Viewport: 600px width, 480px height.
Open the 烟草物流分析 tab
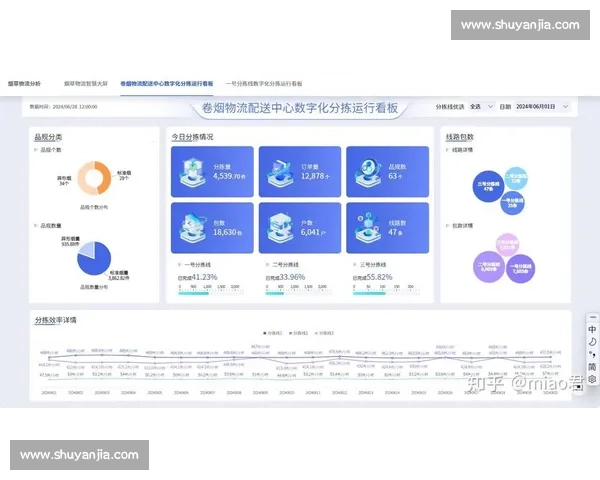point(24,83)
